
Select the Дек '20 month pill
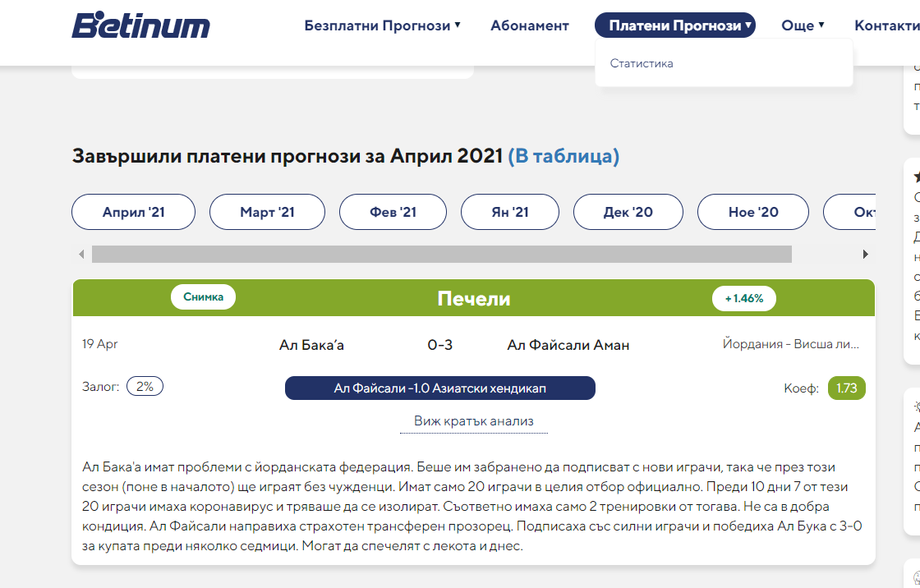point(628,212)
